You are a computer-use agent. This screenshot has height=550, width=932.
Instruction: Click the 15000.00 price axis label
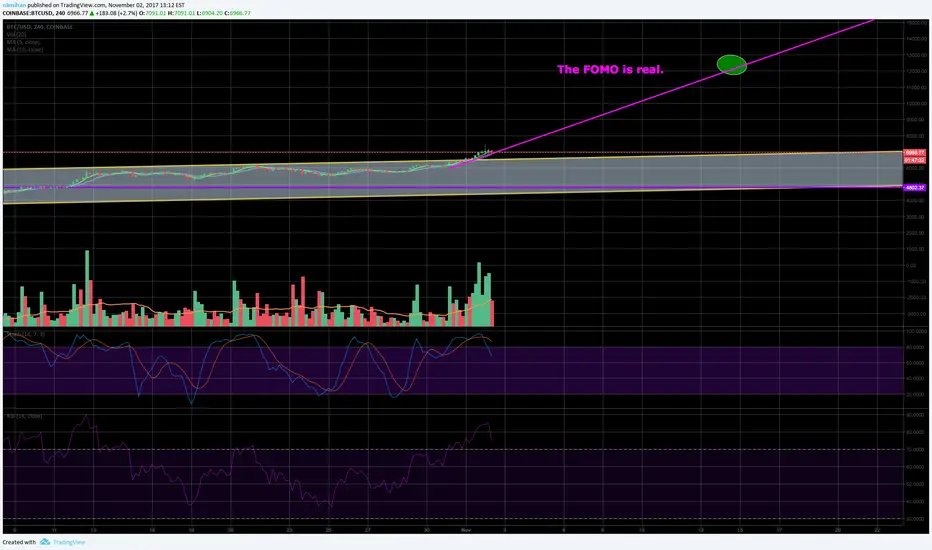point(915,23)
